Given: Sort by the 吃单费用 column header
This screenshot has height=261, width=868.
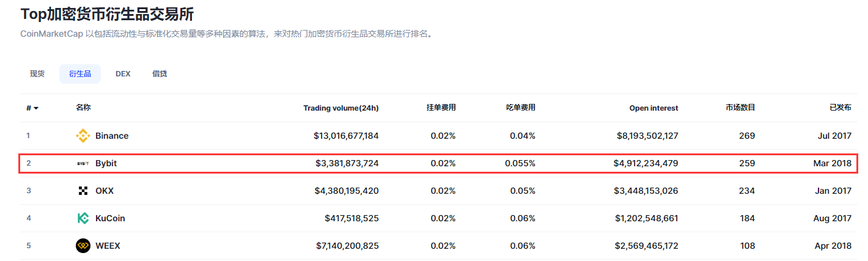Looking at the screenshot, I should point(520,108).
